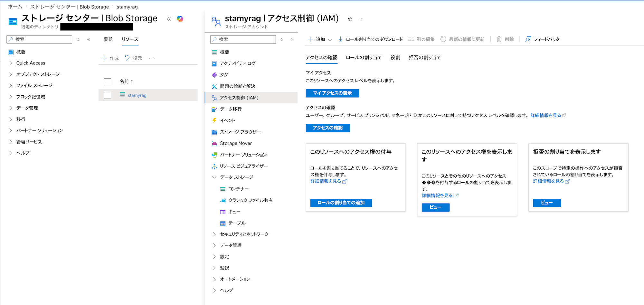Click the 最新の情報に更新 refresh icon
This screenshot has width=644, height=305.
[443, 39]
